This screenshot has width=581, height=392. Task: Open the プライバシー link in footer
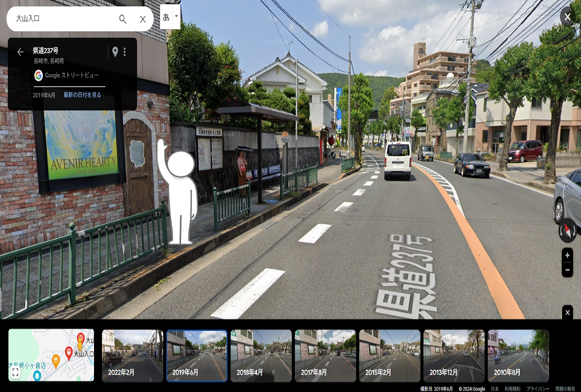[537, 389]
